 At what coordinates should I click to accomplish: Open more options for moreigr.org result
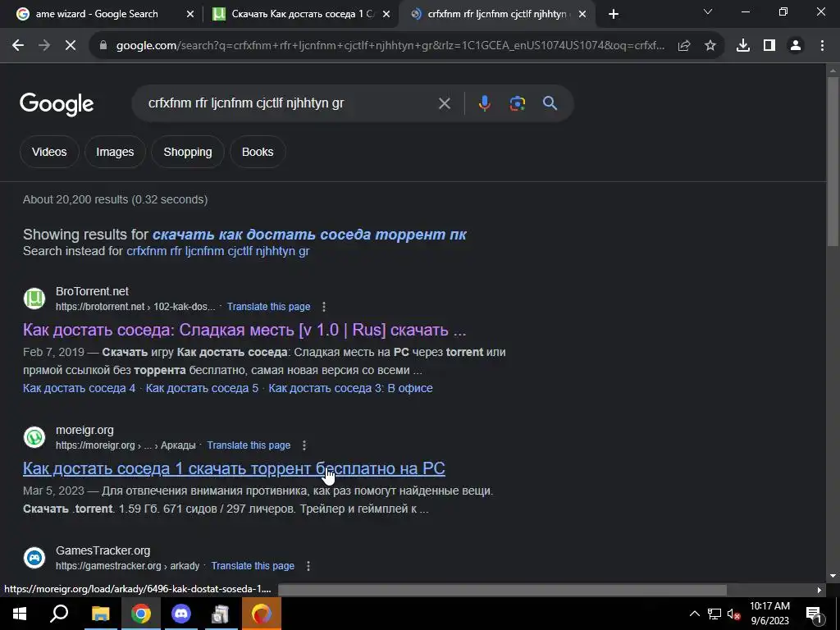pyautogui.click(x=304, y=445)
